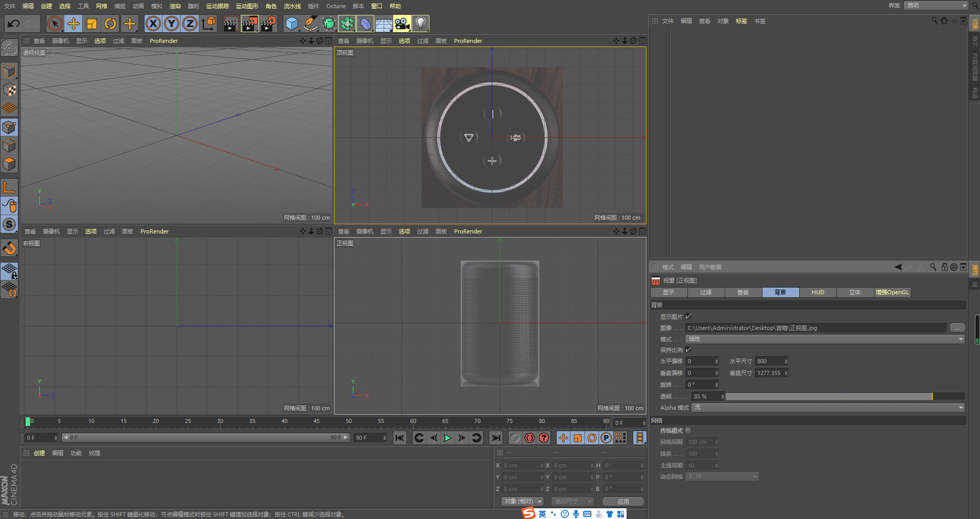This screenshot has width=980, height=519.
Task: Toggle position keyframe recording
Action: coord(563,438)
